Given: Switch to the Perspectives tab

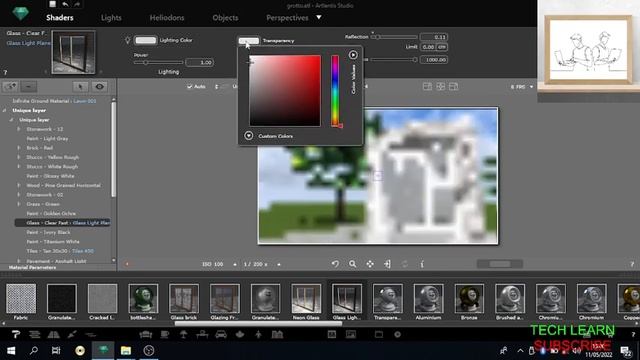Looking at the screenshot, I should [287, 18].
